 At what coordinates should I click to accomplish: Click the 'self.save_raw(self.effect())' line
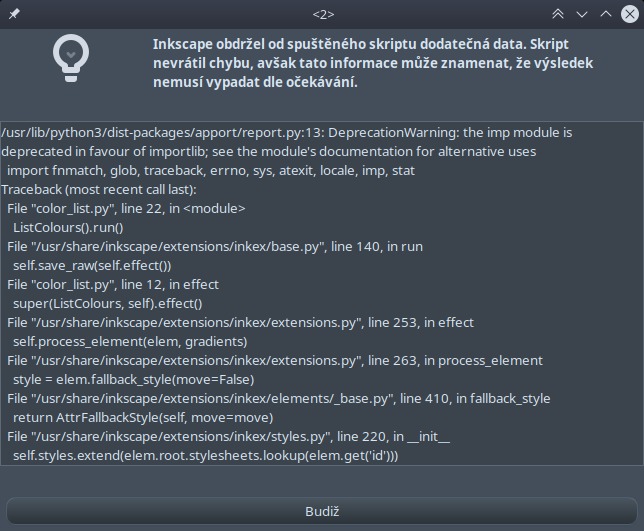click(x=92, y=265)
